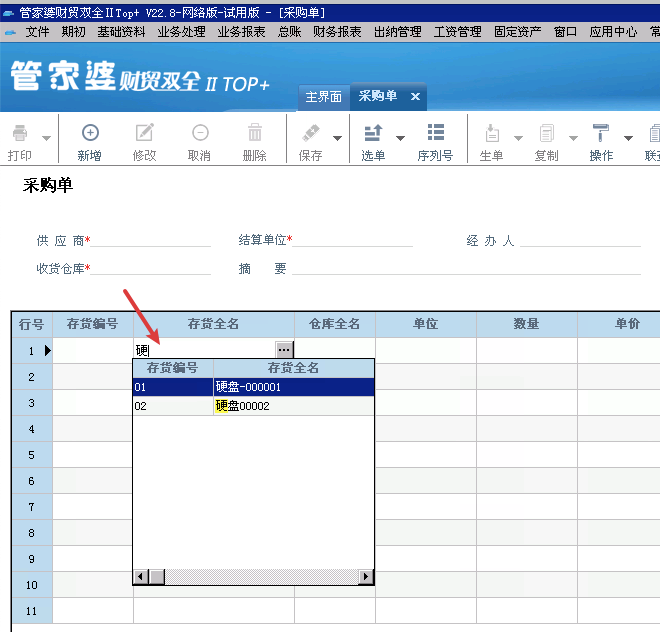Switch to the 主界面 tab
The width and height of the screenshot is (660, 632).
tap(324, 97)
